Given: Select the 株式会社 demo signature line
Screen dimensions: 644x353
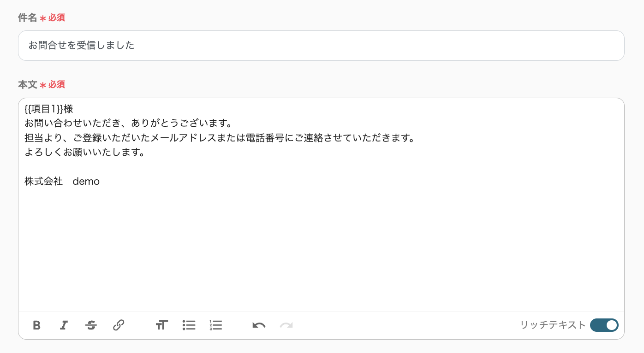Looking at the screenshot, I should pos(62,181).
